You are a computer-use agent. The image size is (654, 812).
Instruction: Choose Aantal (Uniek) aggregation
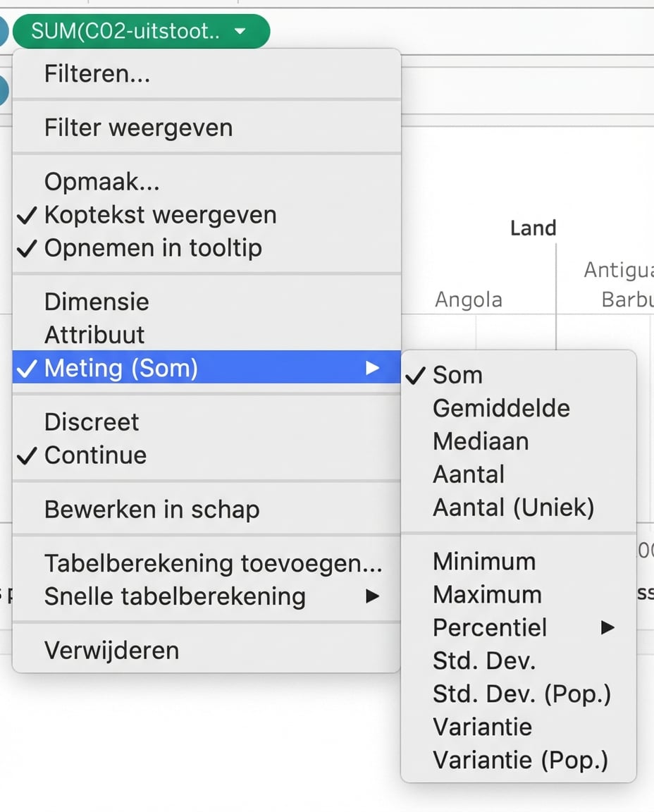tap(514, 507)
